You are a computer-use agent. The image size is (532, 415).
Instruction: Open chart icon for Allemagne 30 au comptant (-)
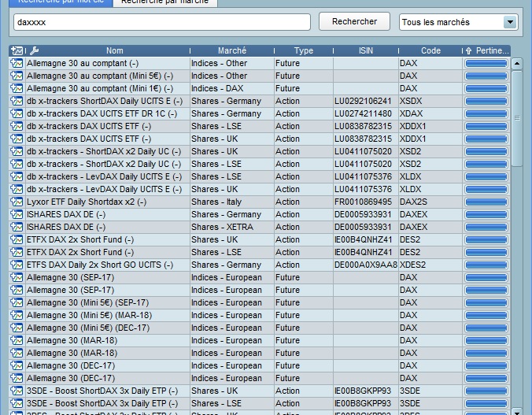[17, 63]
